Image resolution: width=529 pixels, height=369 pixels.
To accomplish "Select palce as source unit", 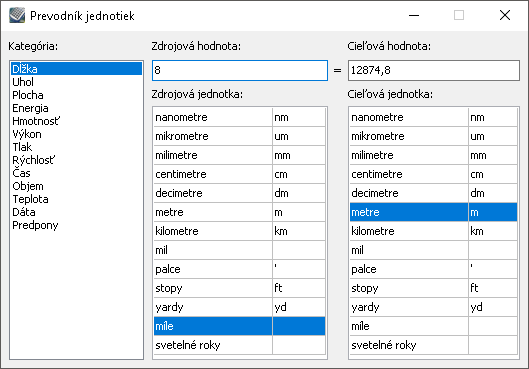I will [x=240, y=269].
